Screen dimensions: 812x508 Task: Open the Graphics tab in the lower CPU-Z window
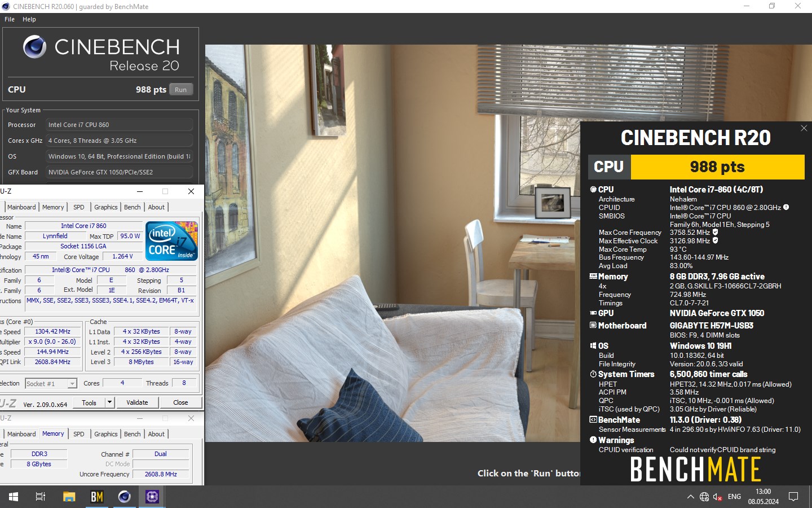pyautogui.click(x=106, y=434)
